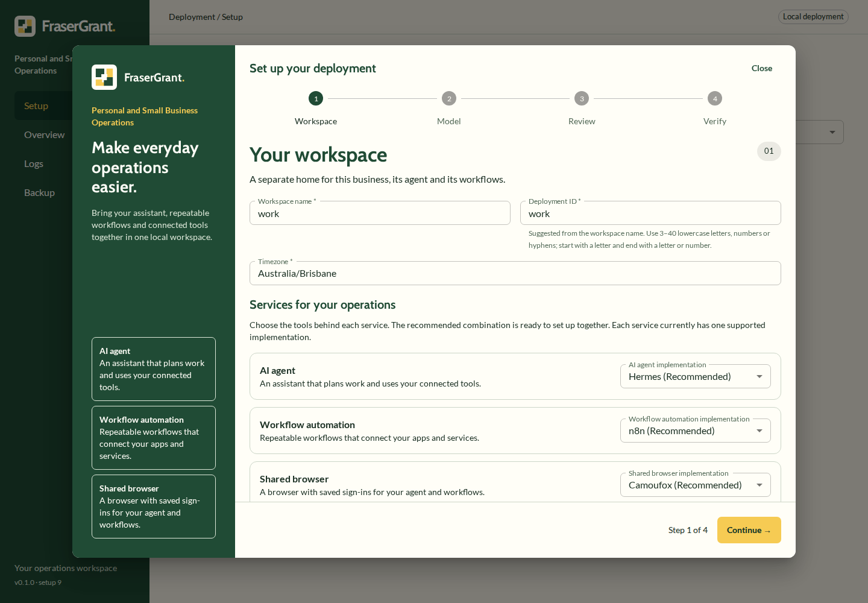Select step 1 Workspace circle
The image size is (868, 603).
(x=316, y=98)
